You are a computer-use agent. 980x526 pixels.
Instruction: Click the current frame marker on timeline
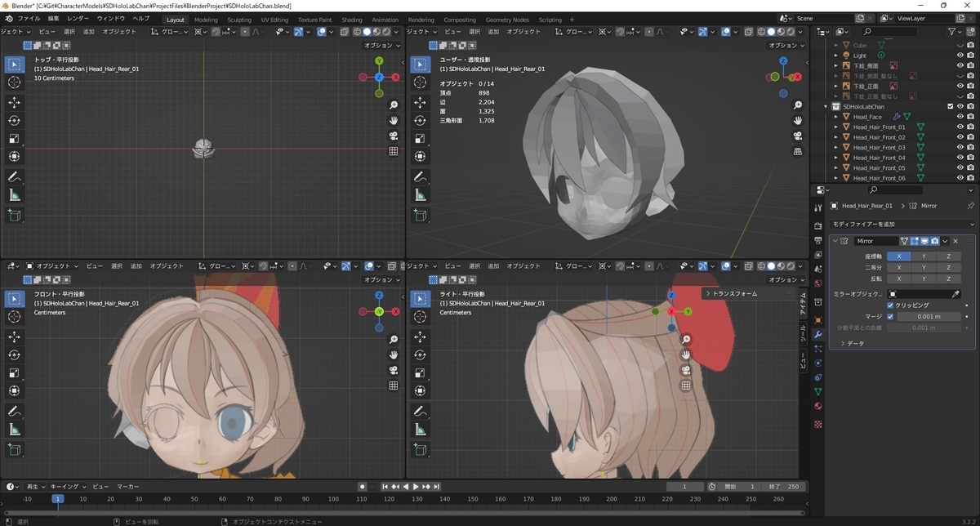click(x=57, y=498)
